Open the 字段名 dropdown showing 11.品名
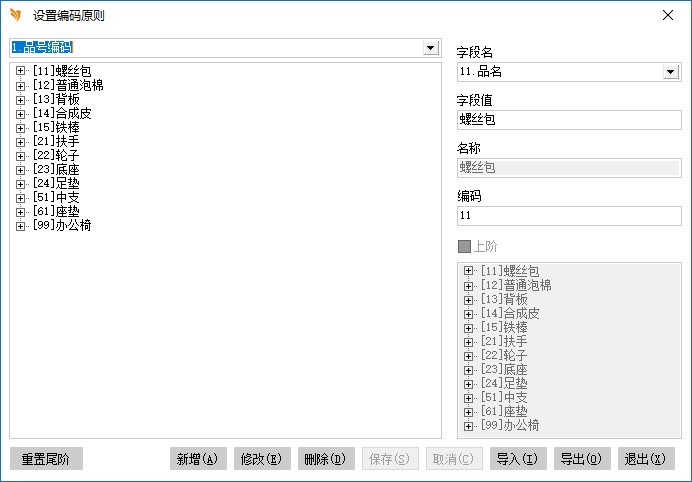The image size is (692, 482). (670, 72)
